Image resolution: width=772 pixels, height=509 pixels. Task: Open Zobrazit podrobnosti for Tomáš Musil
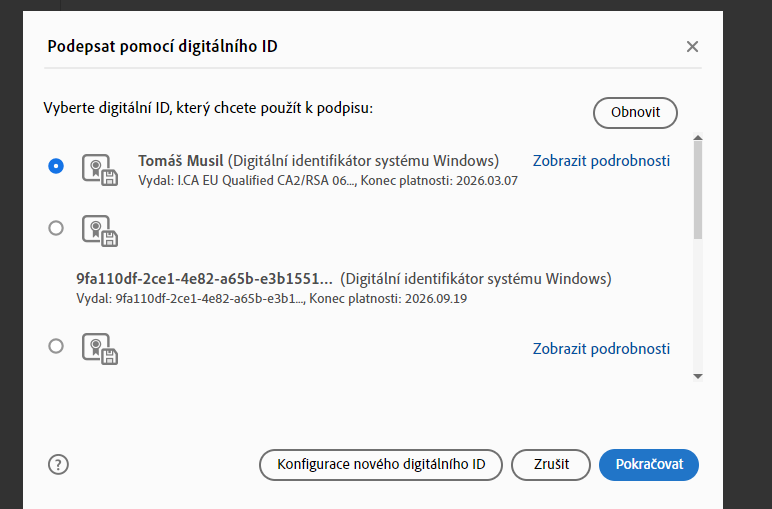click(x=601, y=160)
